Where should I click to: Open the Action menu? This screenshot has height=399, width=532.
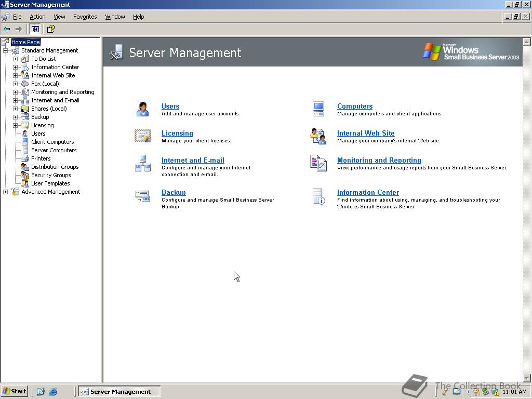click(37, 17)
